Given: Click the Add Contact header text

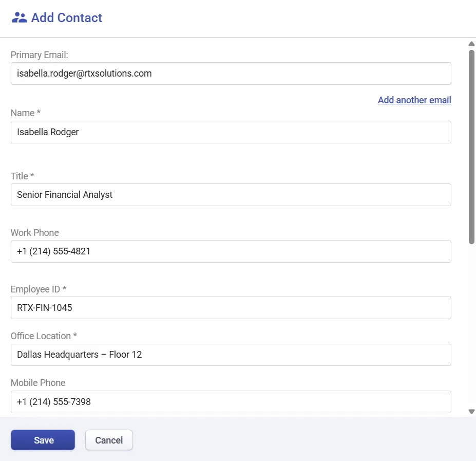Looking at the screenshot, I should (x=66, y=17).
